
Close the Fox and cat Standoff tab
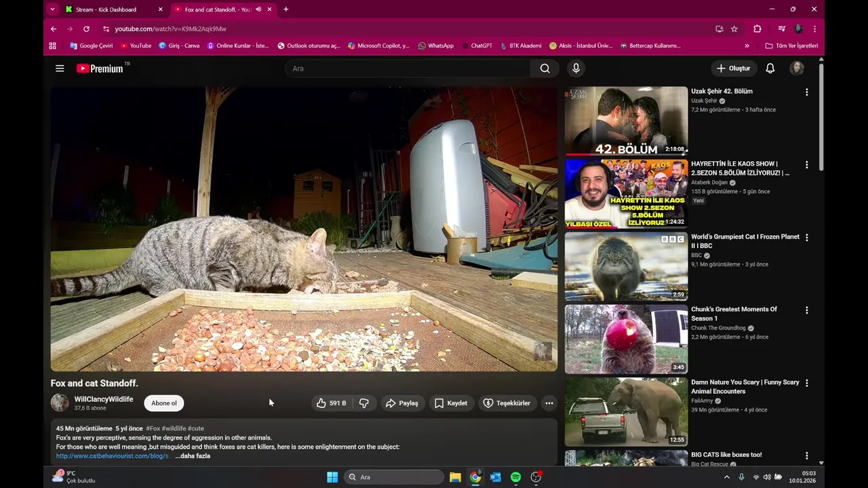[x=269, y=9]
